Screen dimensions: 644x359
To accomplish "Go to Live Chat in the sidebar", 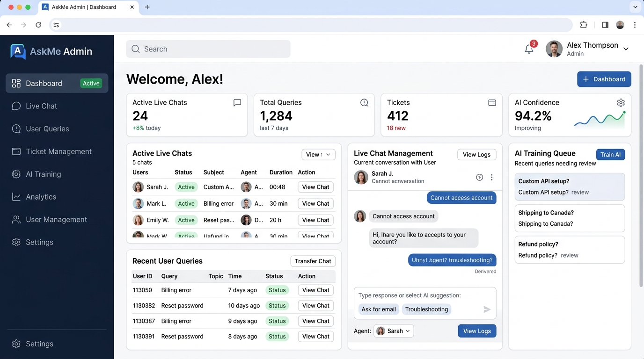I will pyautogui.click(x=57, y=106).
